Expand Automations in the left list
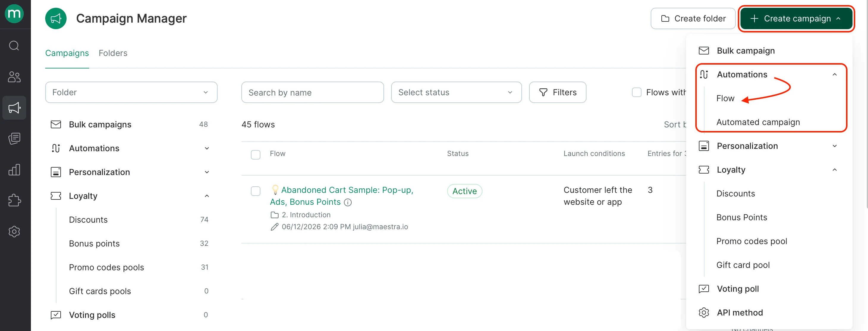The image size is (868, 331). pos(207,148)
